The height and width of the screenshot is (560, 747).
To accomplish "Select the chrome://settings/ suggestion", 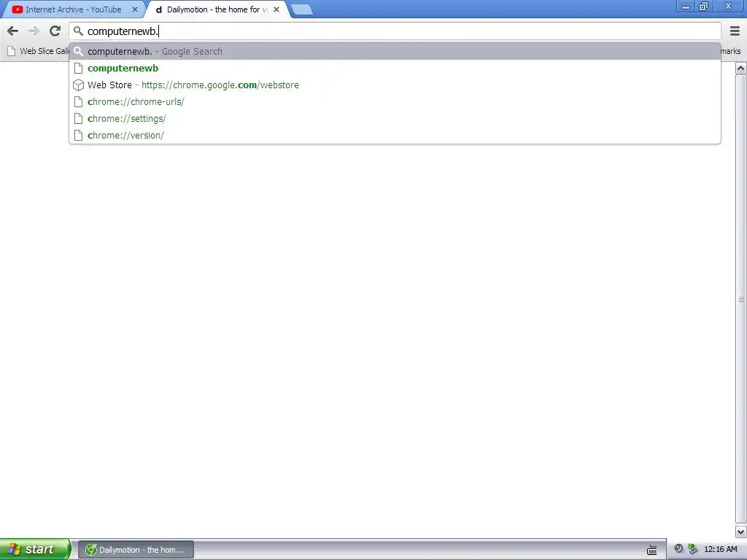I will [395, 118].
